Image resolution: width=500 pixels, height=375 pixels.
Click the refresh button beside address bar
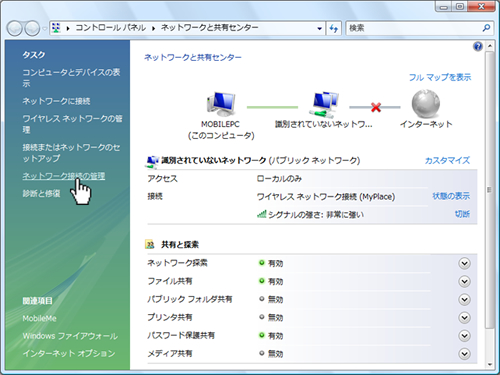333,28
